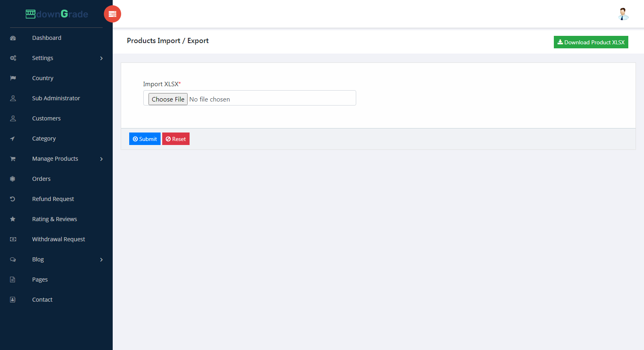Open the Sub Administrator page
Screen dimensions: 644x350
tap(56, 98)
